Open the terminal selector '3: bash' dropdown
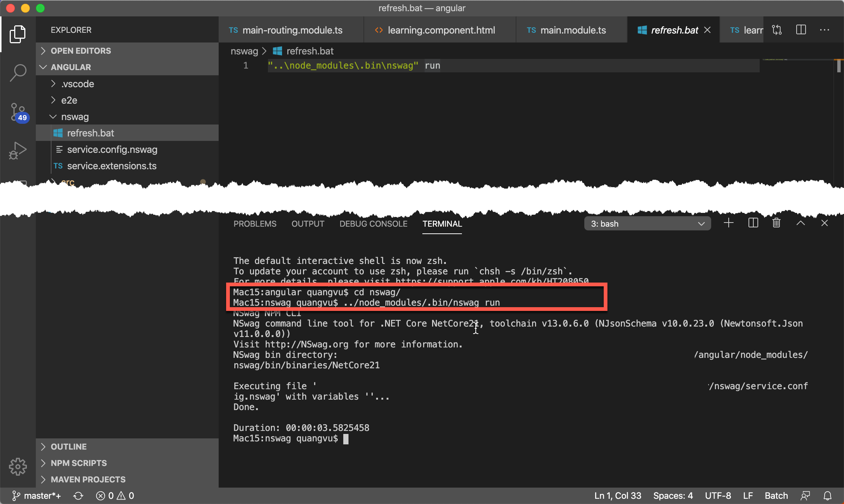The height and width of the screenshot is (504, 844). 647,224
